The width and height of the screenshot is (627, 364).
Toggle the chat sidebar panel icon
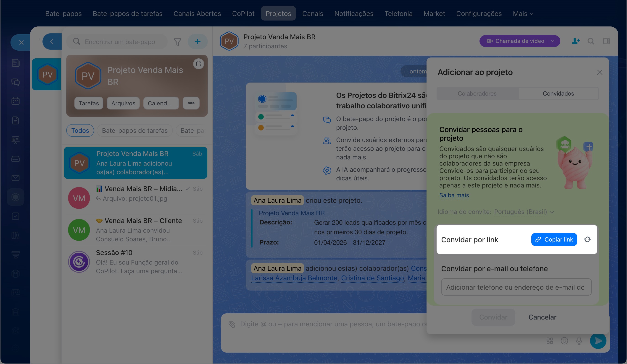(606, 41)
